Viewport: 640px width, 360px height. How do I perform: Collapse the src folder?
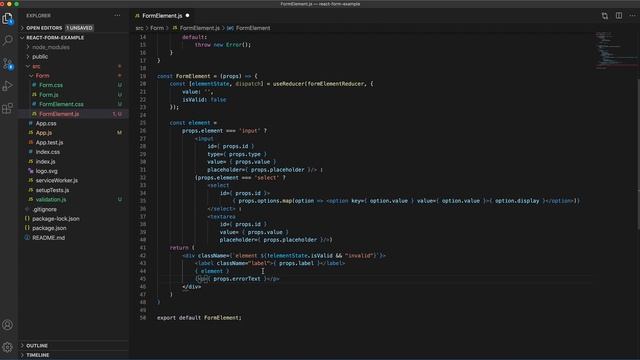(36, 66)
